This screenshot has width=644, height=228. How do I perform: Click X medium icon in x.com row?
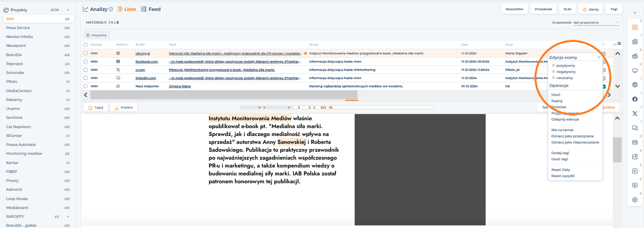point(118,70)
